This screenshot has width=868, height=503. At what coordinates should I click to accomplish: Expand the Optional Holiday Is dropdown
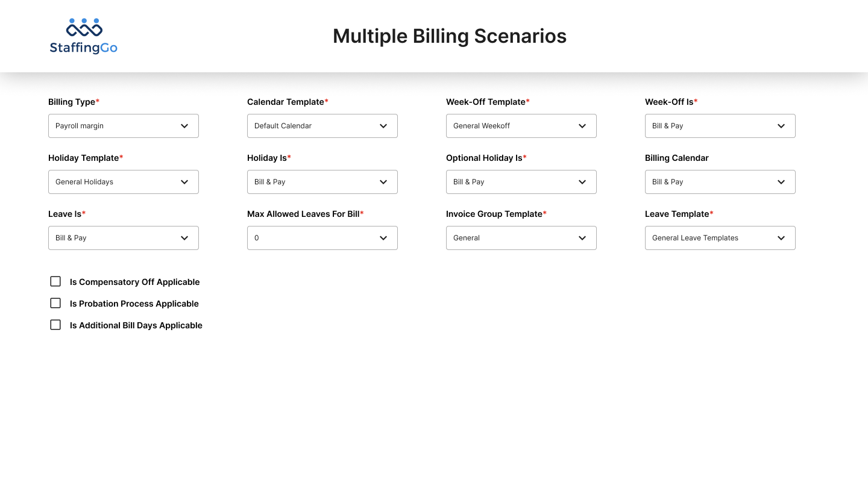click(x=521, y=182)
